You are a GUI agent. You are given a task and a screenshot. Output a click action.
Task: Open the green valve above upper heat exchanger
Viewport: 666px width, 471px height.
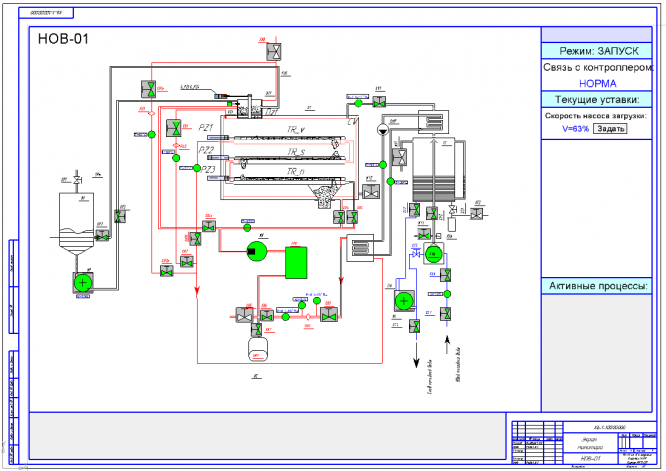379,102
